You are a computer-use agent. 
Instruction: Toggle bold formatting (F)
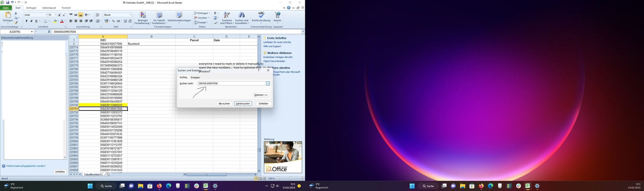pyautogui.click(x=26, y=21)
